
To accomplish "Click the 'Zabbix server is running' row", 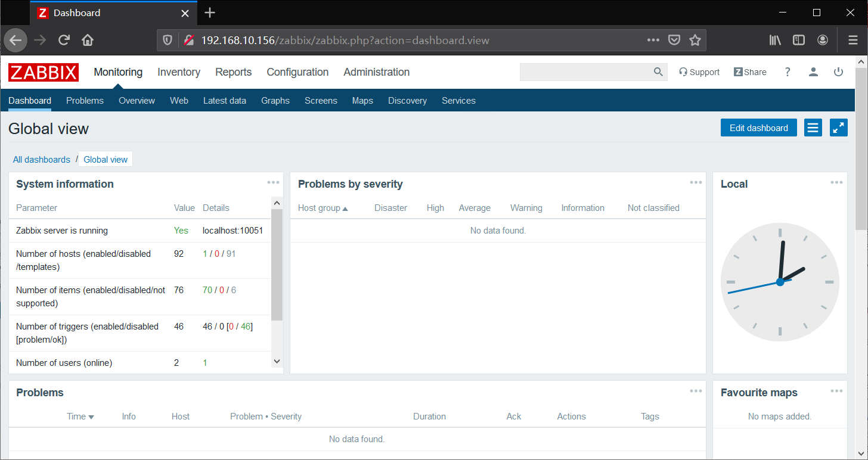I will coord(140,231).
